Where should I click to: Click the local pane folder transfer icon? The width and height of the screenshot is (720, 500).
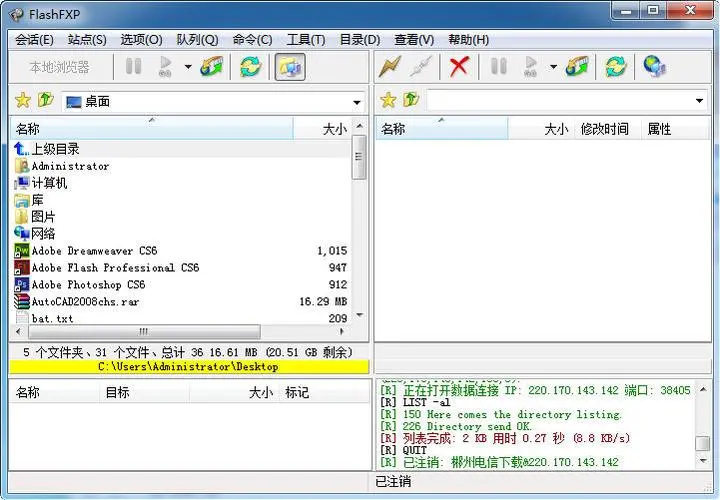[x=212, y=67]
